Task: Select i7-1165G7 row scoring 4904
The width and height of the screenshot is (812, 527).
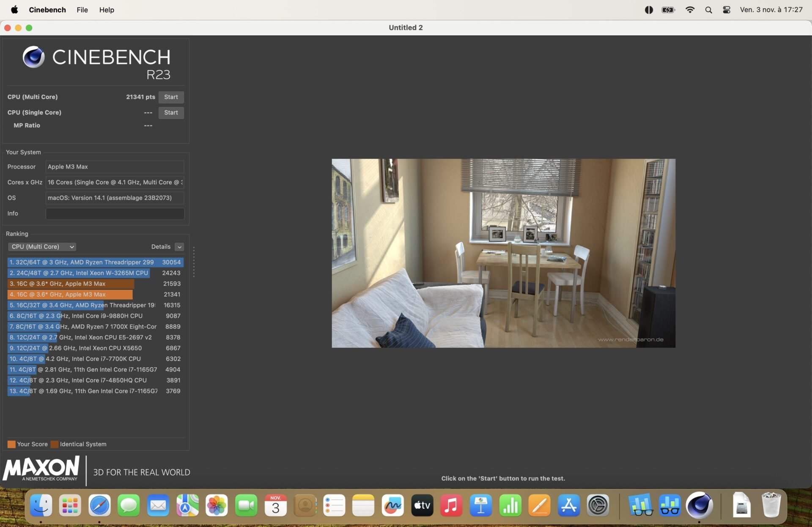Action: [x=95, y=370]
